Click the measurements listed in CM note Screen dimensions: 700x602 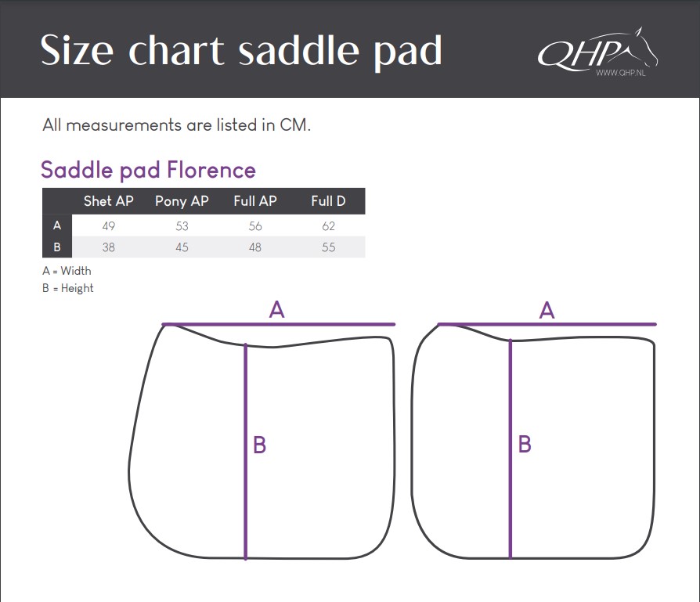[176, 125]
